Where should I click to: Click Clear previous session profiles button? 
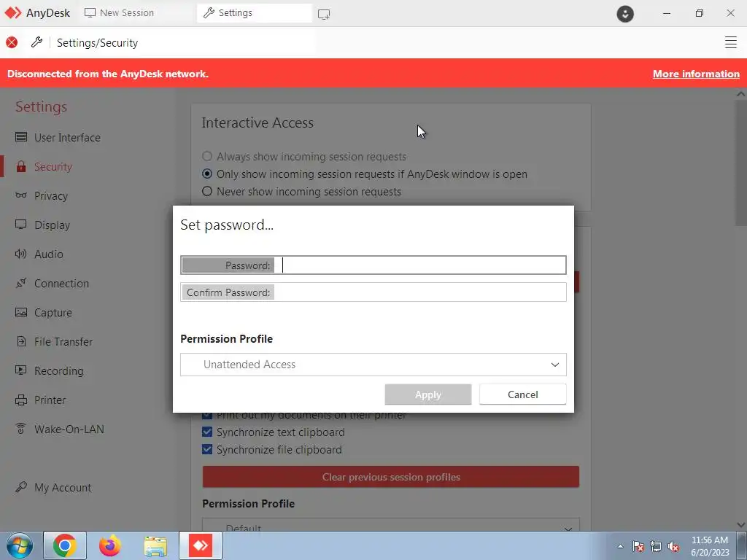[391, 477]
